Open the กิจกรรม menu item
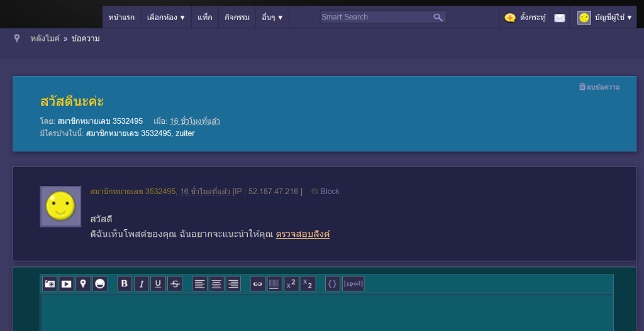 pos(237,17)
